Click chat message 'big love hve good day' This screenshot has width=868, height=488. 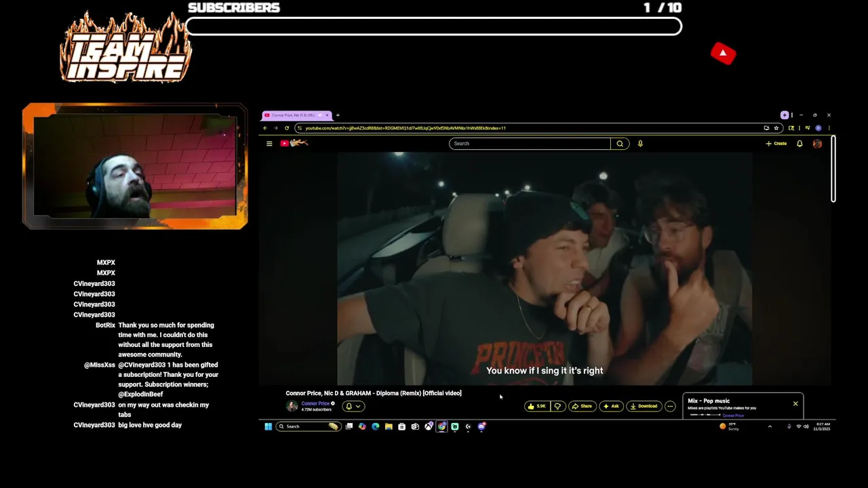[x=150, y=425]
